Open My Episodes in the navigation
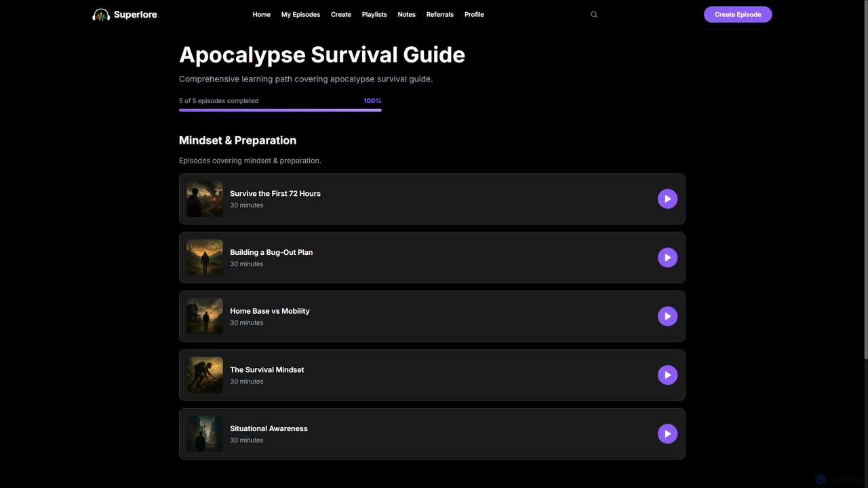 (x=300, y=14)
